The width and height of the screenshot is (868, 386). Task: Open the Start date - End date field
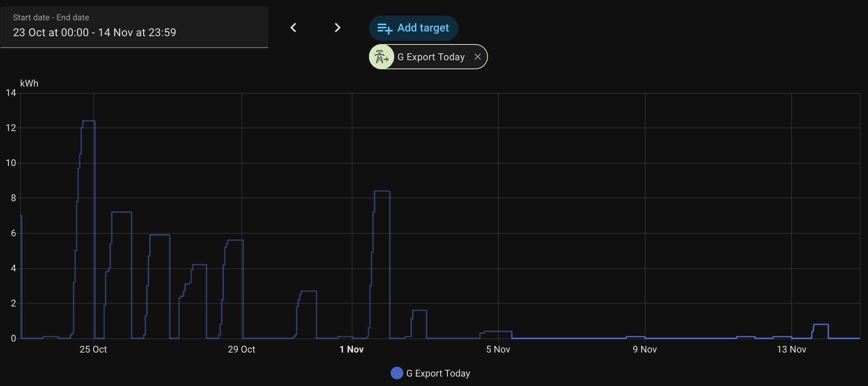[134, 27]
